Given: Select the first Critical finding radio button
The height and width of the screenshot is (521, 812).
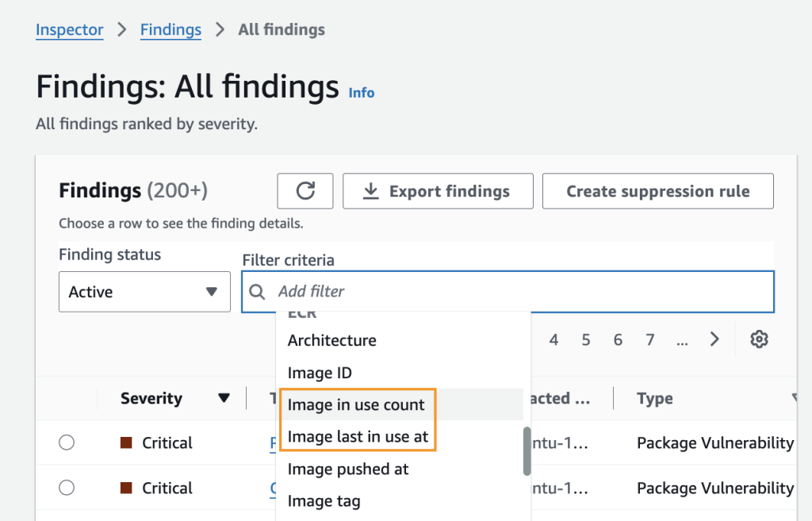Looking at the screenshot, I should coord(67,442).
